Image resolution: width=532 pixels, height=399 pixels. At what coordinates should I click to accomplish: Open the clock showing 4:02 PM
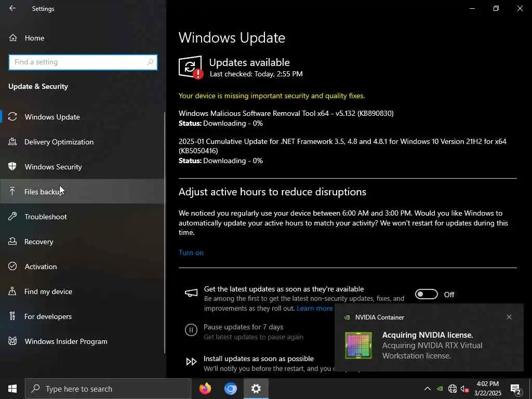click(487, 389)
